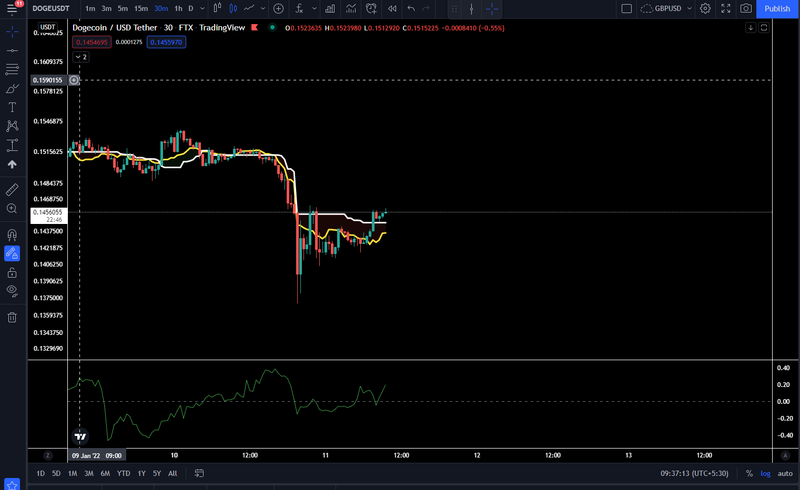The height and width of the screenshot is (490, 800).
Task: Expand the indicators favorites dropdown arrow
Action: [x=314, y=8]
